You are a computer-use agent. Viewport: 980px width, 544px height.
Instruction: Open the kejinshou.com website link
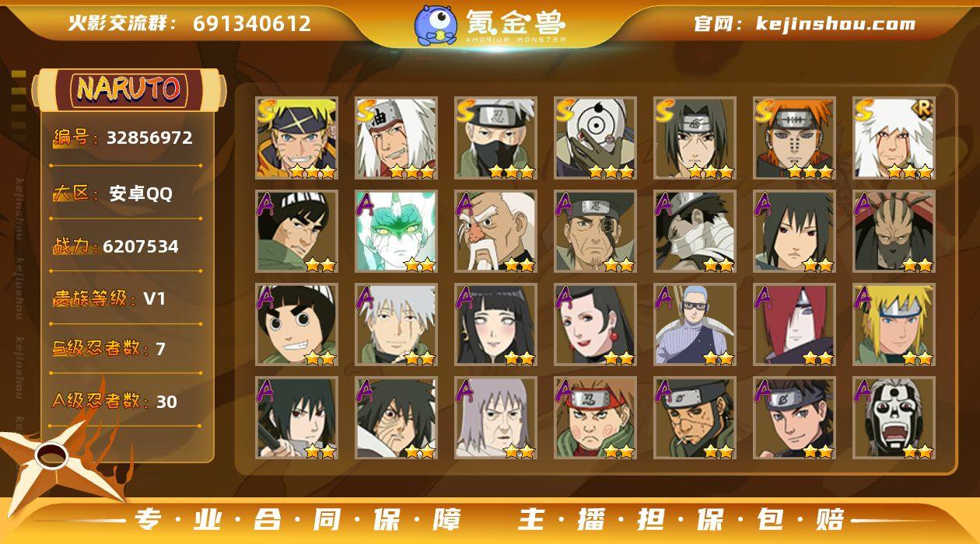(835, 24)
